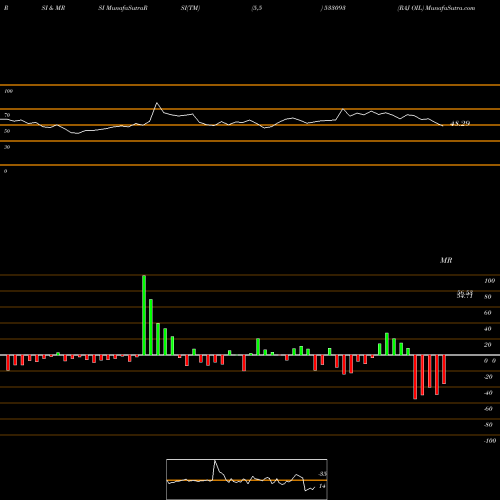Click the overlapping MR value label near 80
This screenshot has width=500, height=500.
pos(465,294)
